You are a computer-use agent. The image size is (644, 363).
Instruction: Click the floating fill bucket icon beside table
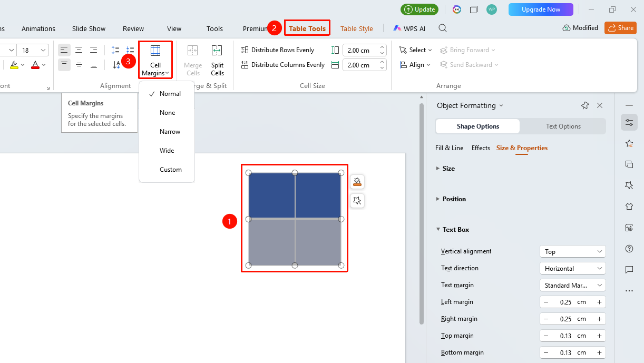pyautogui.click(x=357, y=182)
